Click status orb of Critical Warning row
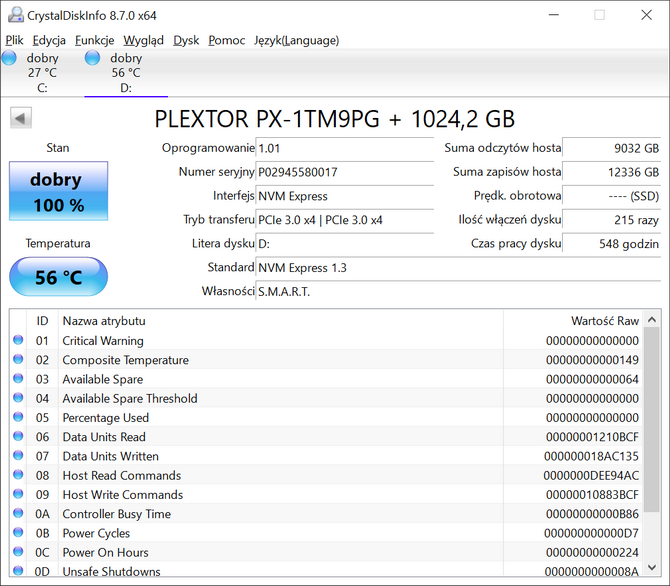Image resolution: width=670 pixels, height=586 pixels. tap(18, 340)
